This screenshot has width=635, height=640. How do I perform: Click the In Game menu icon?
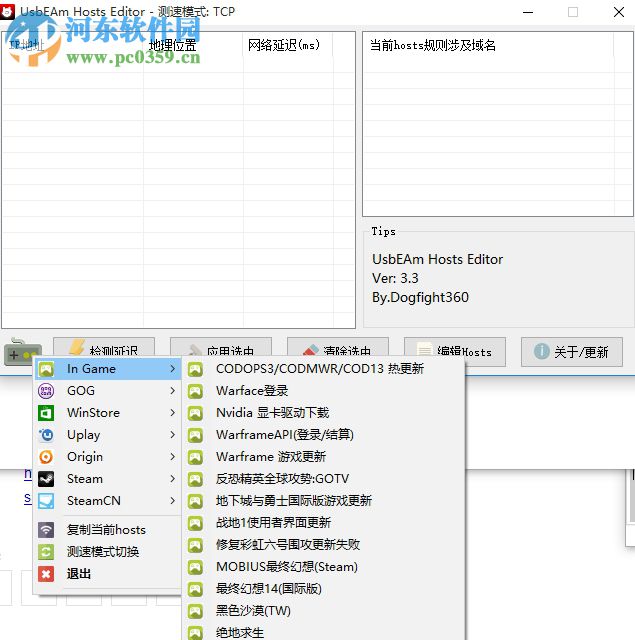46,369
